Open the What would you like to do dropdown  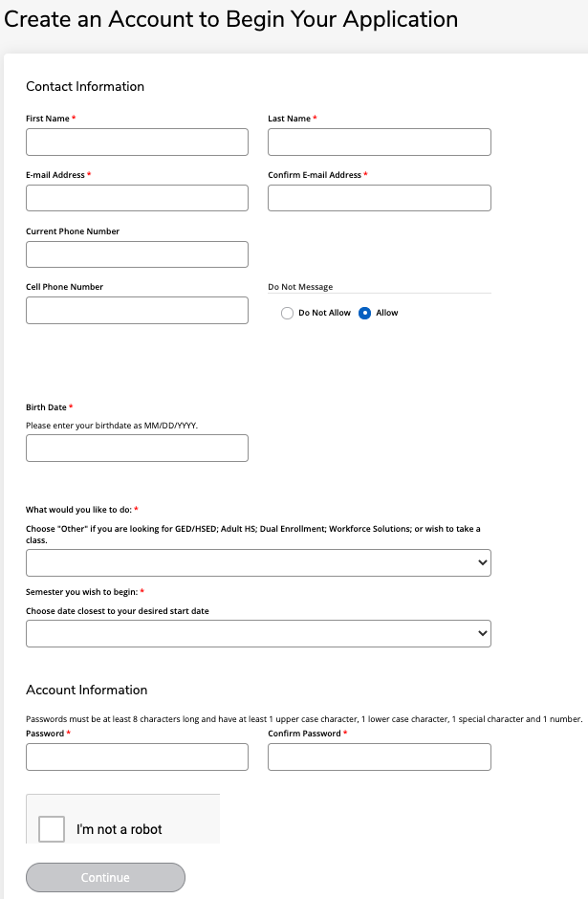coord(258,562)
